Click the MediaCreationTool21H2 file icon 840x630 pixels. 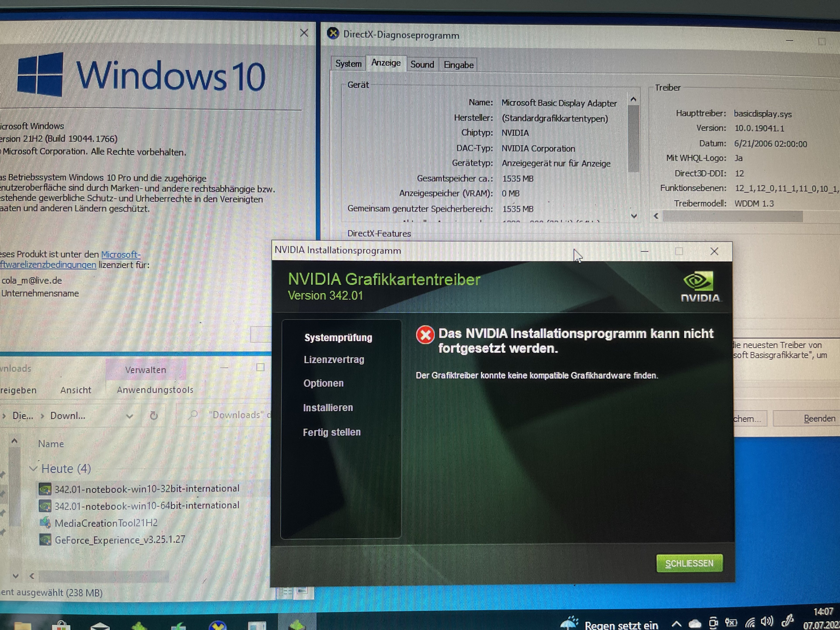[x=45, y=523]
